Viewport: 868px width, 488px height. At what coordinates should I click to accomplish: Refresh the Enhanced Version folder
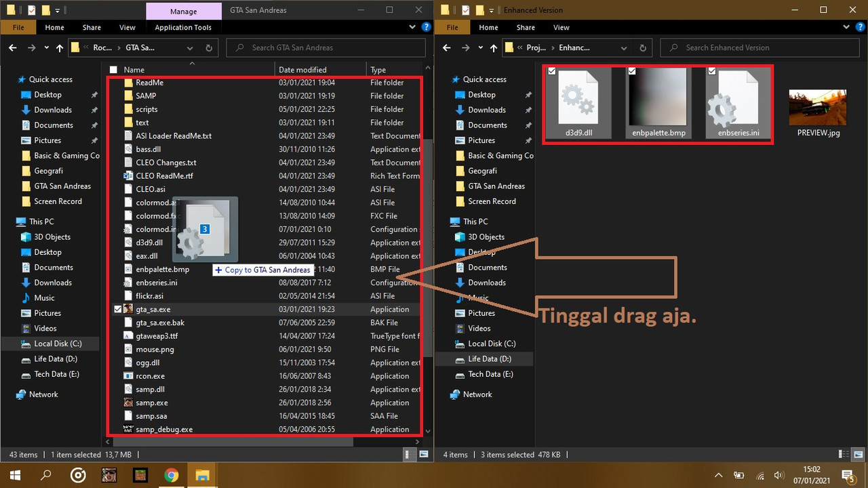(643, 48)
